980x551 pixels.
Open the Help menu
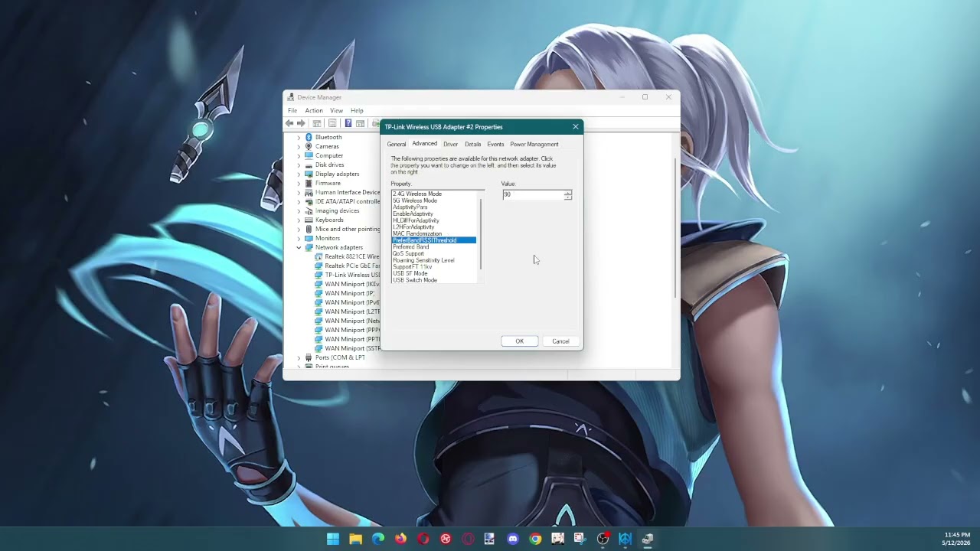[357, 110]
